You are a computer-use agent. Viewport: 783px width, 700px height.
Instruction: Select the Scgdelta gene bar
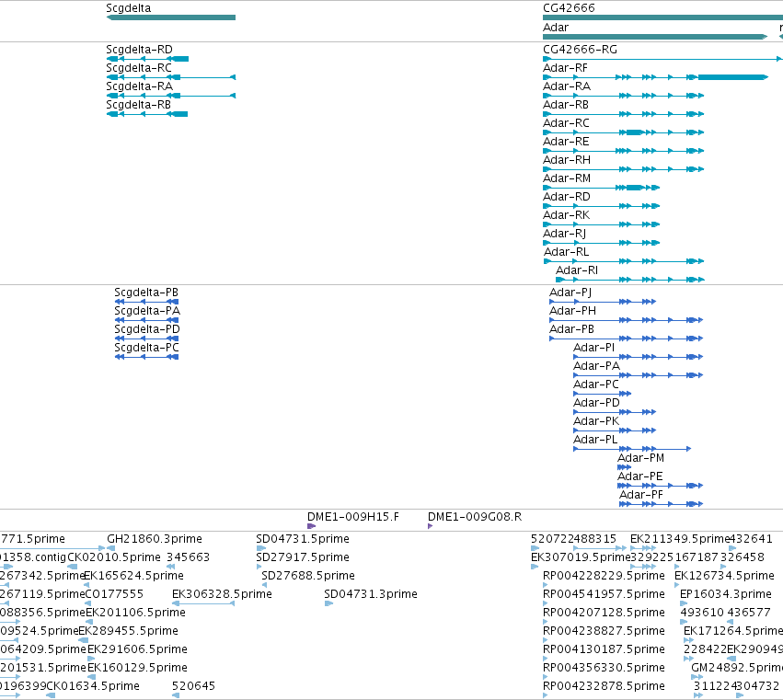(171, 17)
